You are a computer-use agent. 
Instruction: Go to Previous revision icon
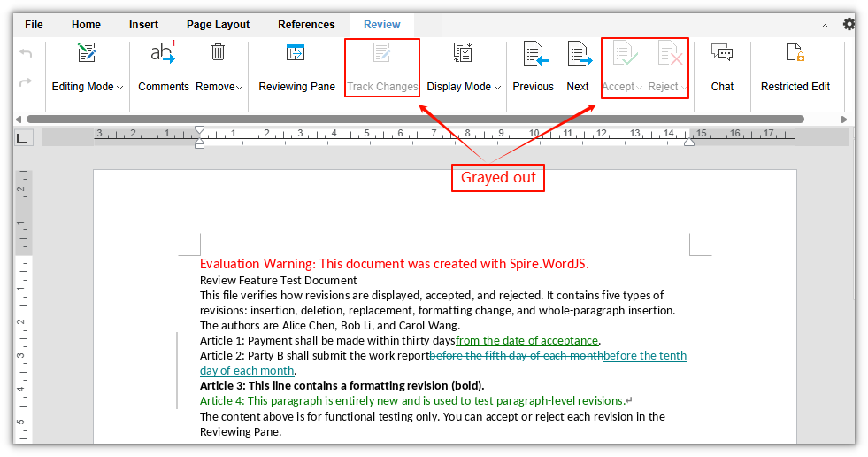click(534, 54)
